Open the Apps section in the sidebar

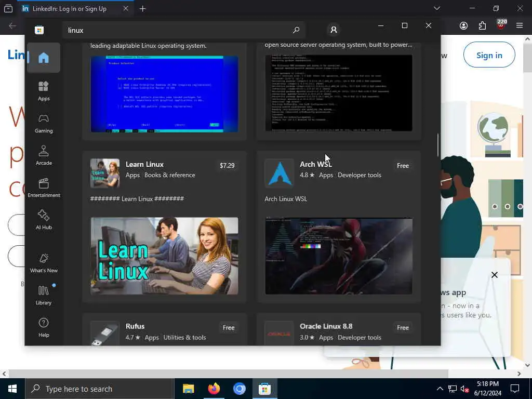point(44,91)
